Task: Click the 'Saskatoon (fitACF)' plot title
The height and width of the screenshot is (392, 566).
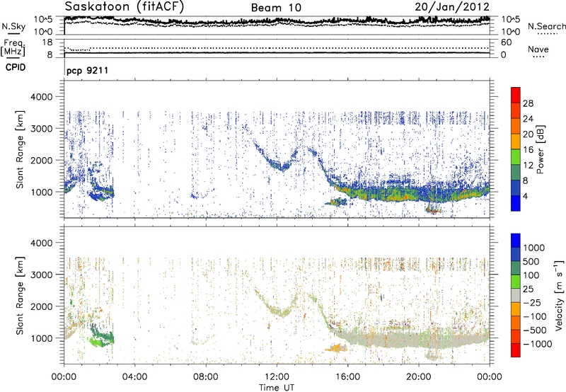Action: point(125,7)
